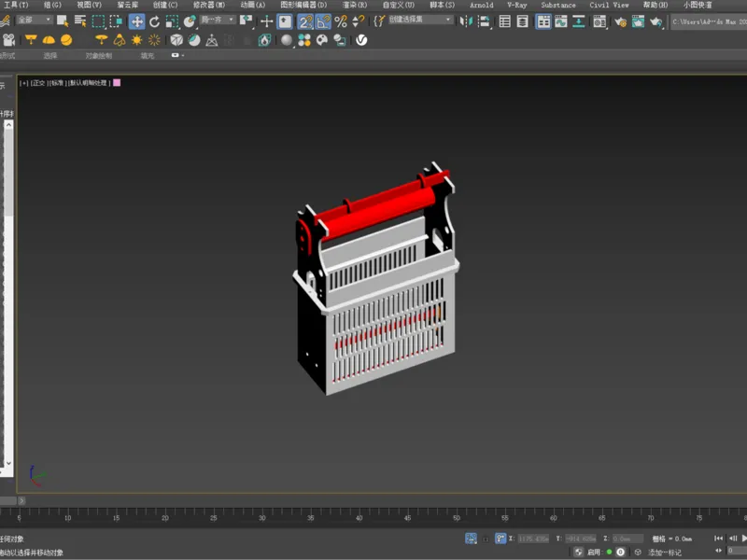Open the 填充 ribbon tab

pyautogui.click(x=148, y=56)
